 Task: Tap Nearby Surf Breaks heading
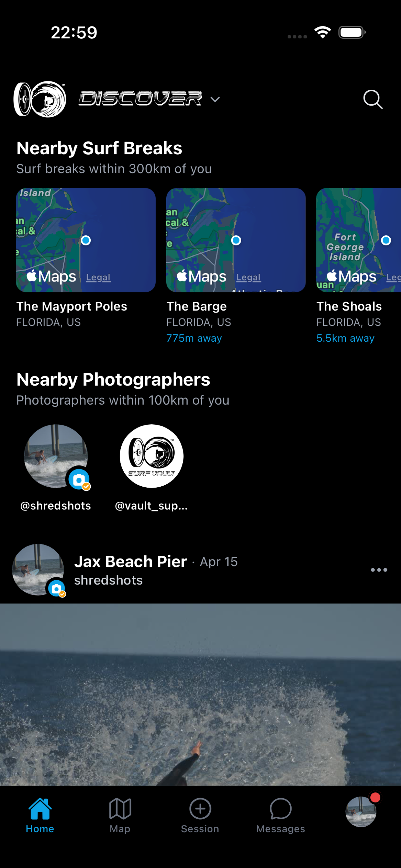tap(99, 148)
